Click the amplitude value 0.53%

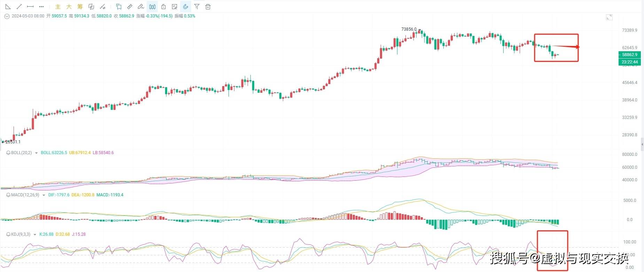click(x=189, y=16)
